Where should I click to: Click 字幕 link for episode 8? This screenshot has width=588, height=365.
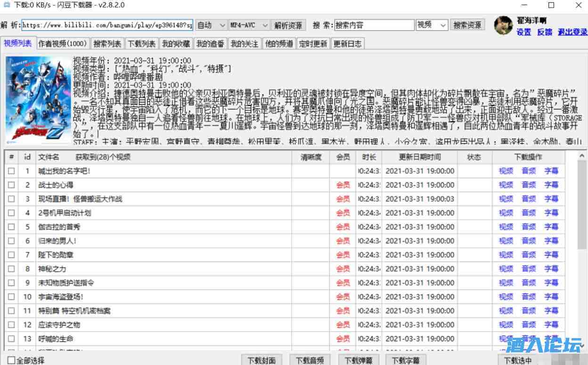pos(551,269)
